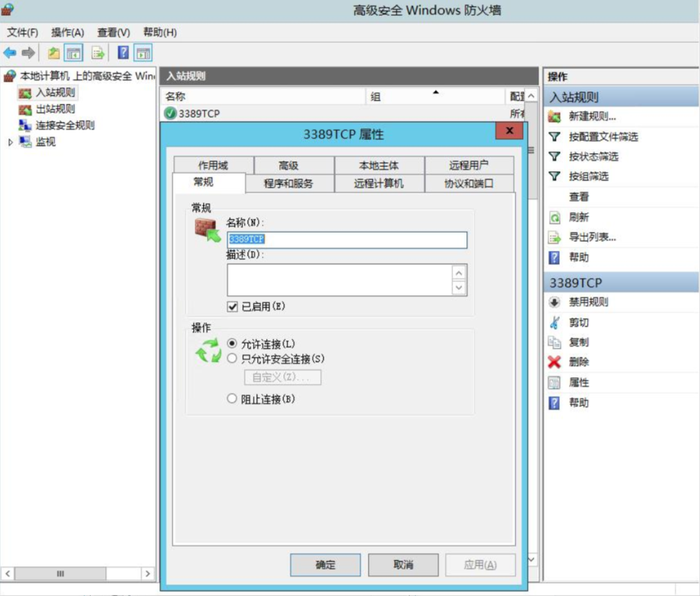Click description box scroll up arrow
The image size is (700, 596).
tap(459, 273)
